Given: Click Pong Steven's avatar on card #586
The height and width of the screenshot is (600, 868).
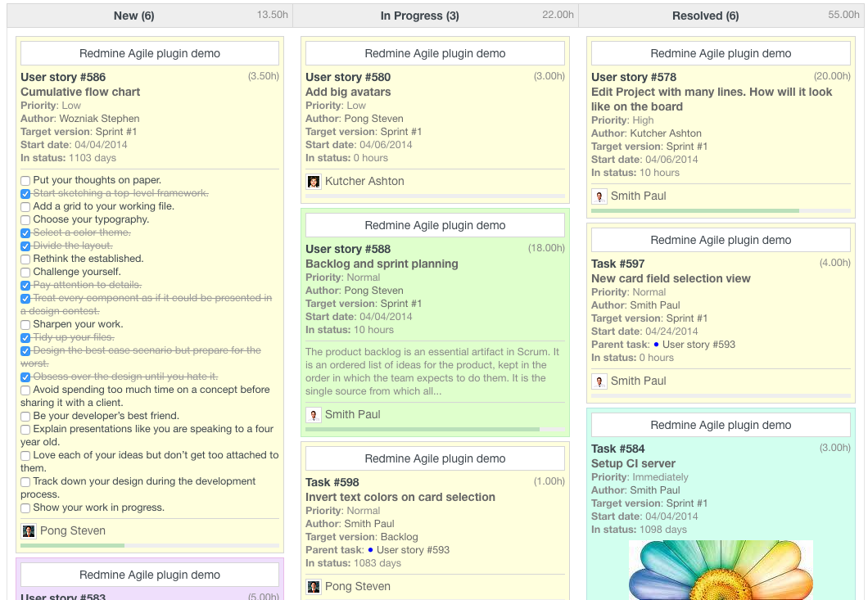Looking at the screenshot, I should point(29,530).
